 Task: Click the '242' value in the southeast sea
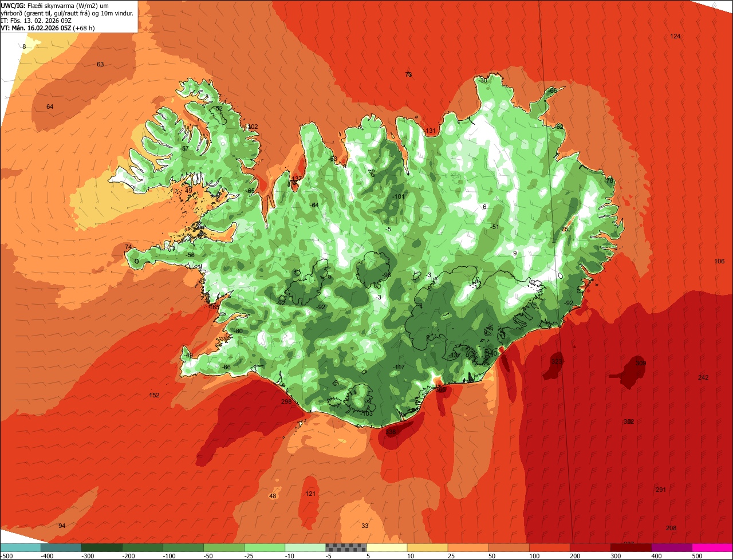click(x=703, y=377)
